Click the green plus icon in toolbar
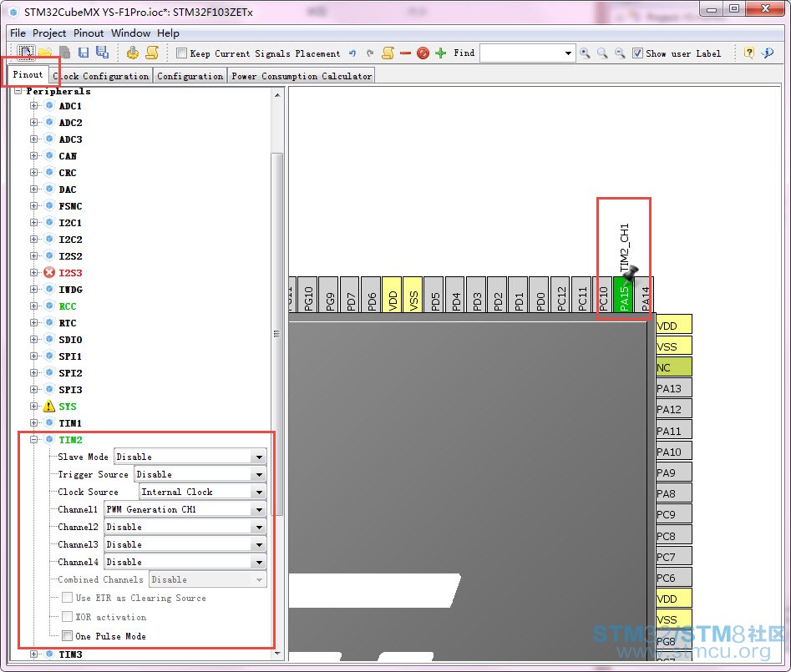Image resolution: width=791 pixels, height=672 pixels. click(440, 53)
